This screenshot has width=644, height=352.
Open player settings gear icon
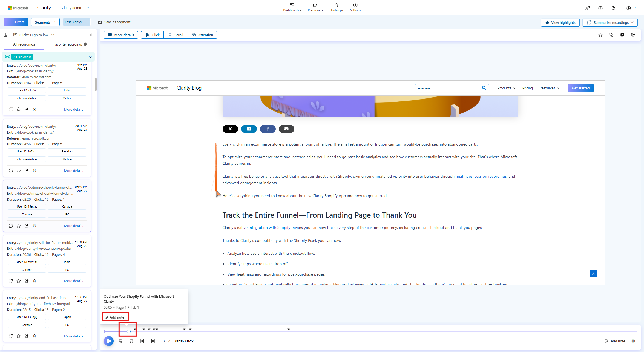tap(633, 341)
